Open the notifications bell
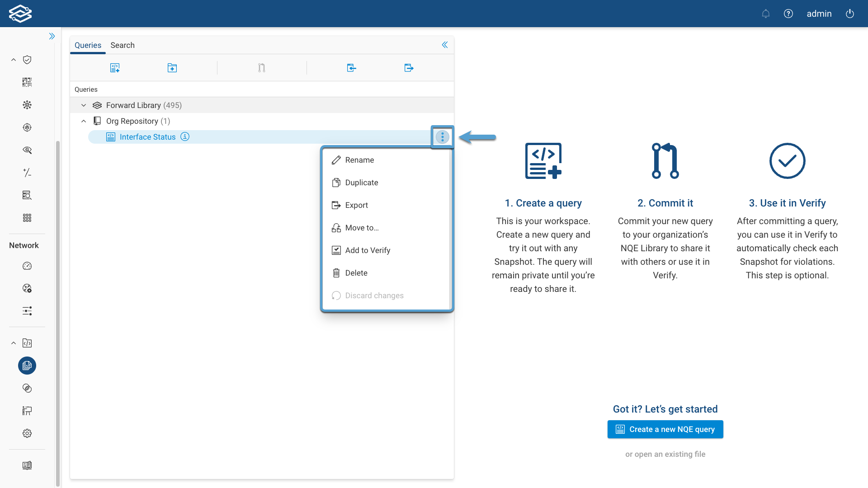Image resolution: width=868 pixels, height=488 pixels. pos(766,14)
